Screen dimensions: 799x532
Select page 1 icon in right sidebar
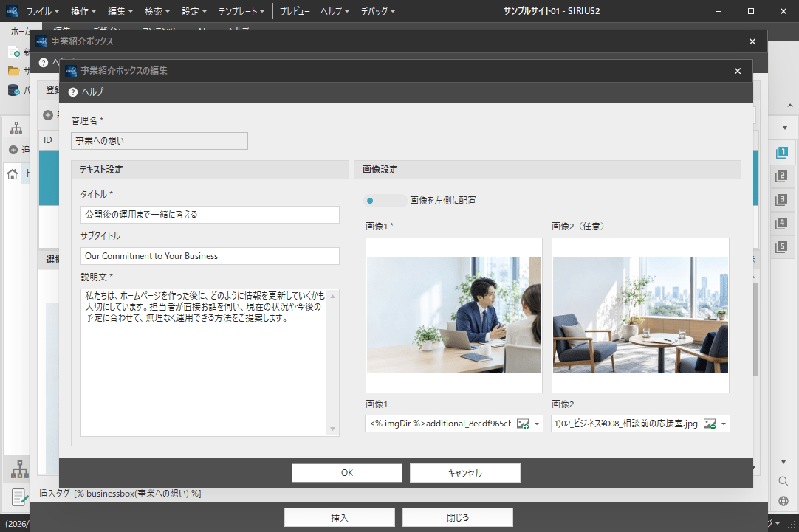(781, 152)
